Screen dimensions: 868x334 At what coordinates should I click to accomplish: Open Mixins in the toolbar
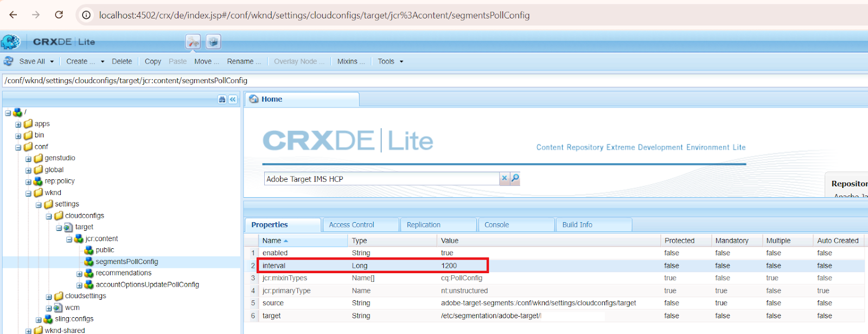click(x=351, y=61)
